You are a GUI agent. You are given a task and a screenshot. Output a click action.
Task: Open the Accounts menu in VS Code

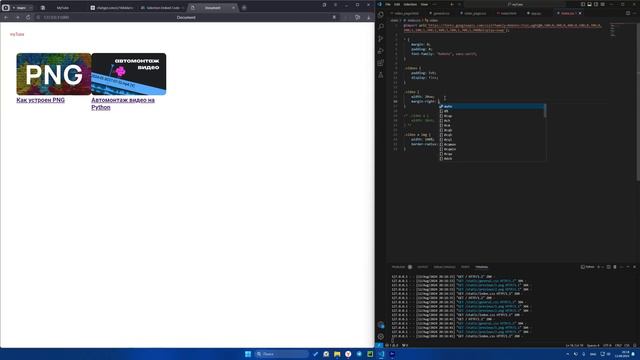[x=381, y=325]
